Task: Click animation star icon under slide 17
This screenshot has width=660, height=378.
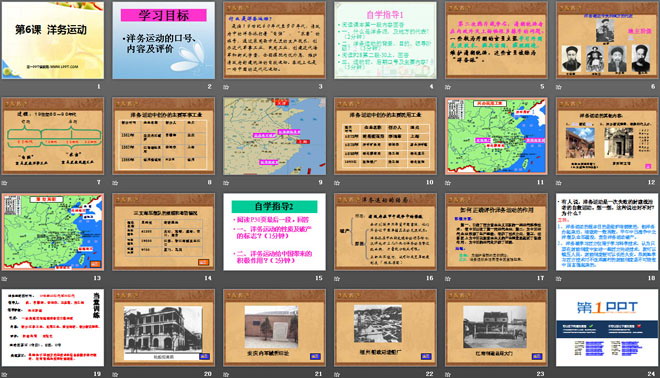Action: point(448,278)
